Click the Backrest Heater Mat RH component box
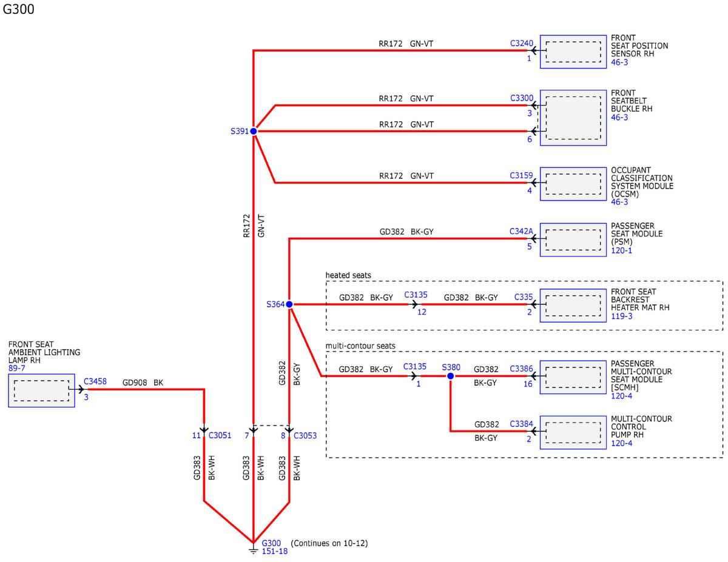The height and width of the screenshot is (562, 728). 573,305
